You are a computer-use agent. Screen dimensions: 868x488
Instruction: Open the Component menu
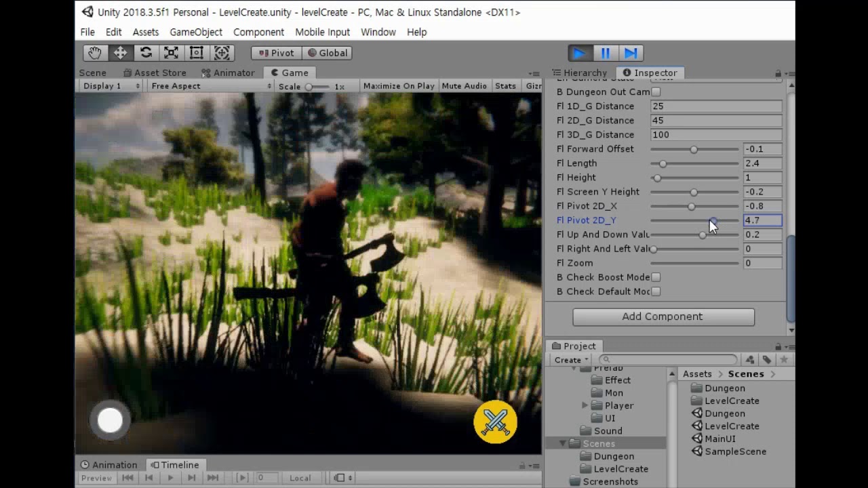(x=258, y=32)
